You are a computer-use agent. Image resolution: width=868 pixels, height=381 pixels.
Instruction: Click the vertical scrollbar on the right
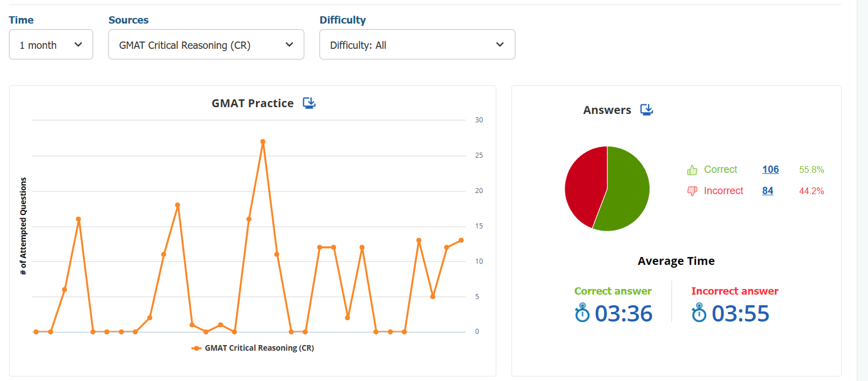[862, 191]
